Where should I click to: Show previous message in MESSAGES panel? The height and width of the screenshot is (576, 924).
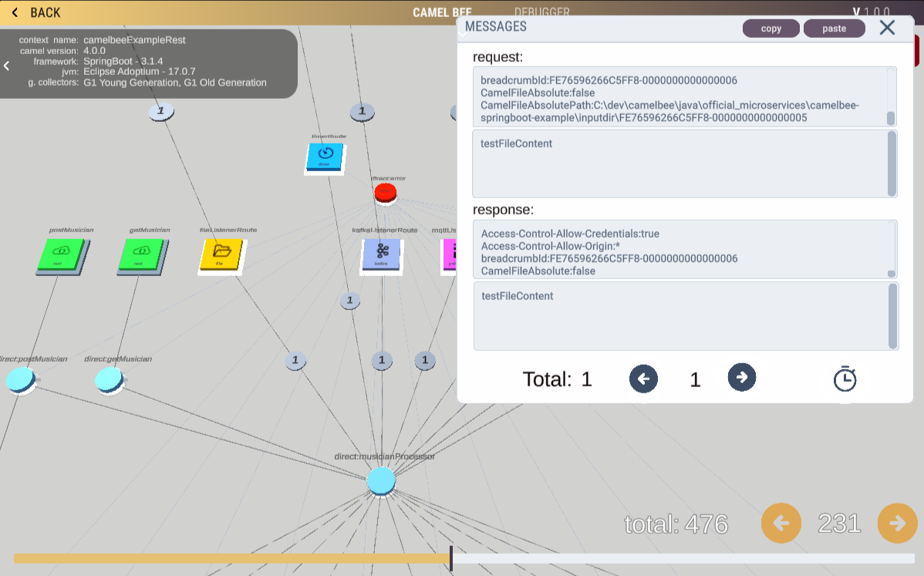tap(643, 379)
